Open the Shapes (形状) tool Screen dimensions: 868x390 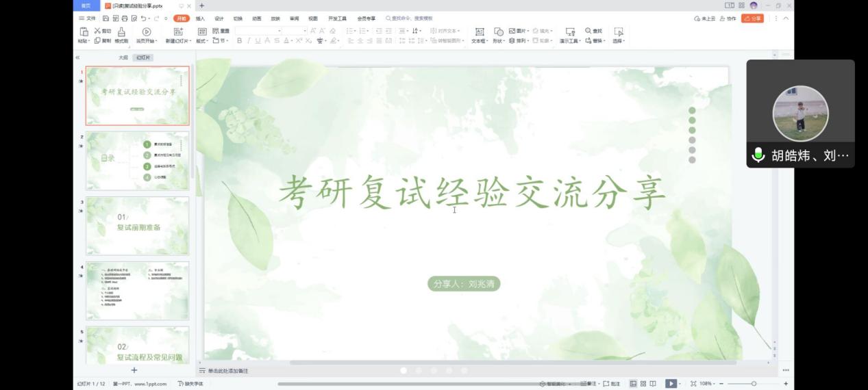[x=498, y=32]
